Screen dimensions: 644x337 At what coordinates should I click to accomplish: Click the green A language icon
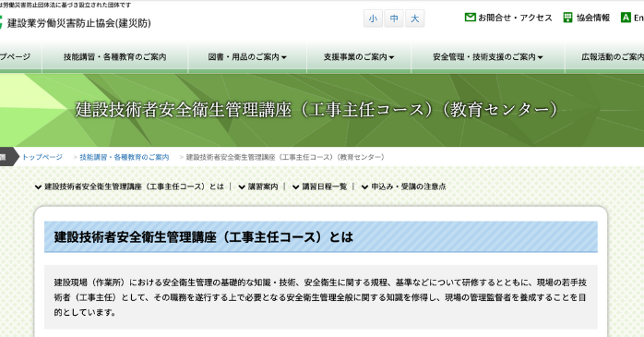pyautogui.click(x=626, y=18)
